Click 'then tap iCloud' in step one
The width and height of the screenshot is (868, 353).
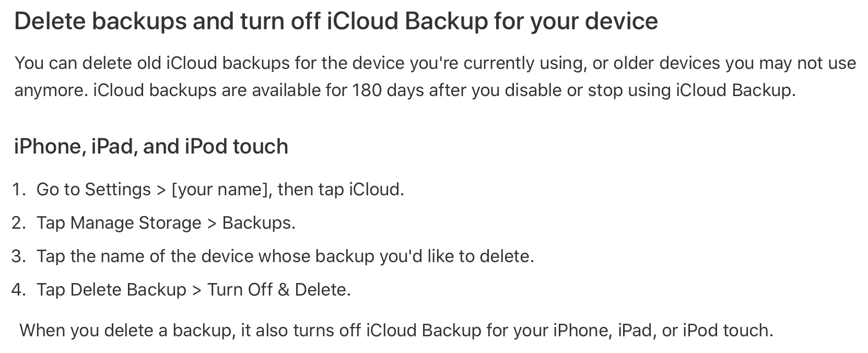pos(341,189)
